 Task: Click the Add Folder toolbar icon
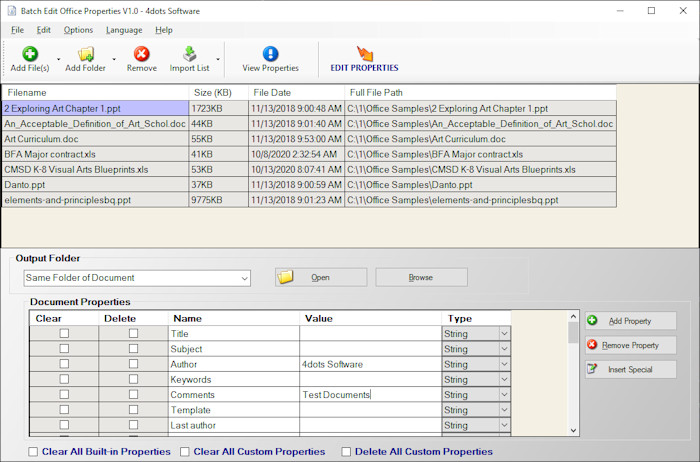[x=86, y=54]
